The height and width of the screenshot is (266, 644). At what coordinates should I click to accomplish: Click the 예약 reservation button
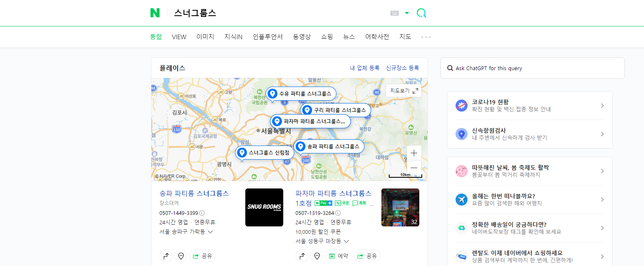[338, 256]
